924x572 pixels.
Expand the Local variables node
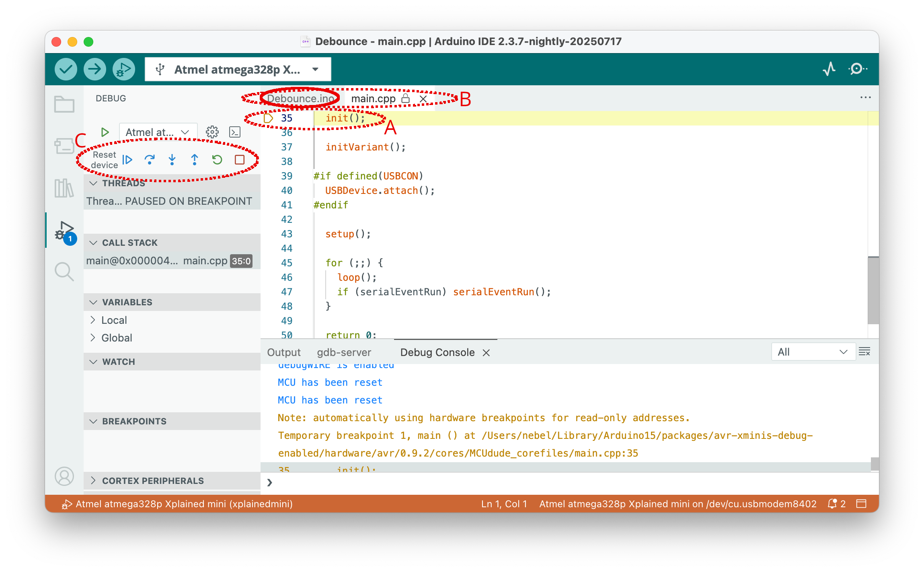tap(93, 320)
